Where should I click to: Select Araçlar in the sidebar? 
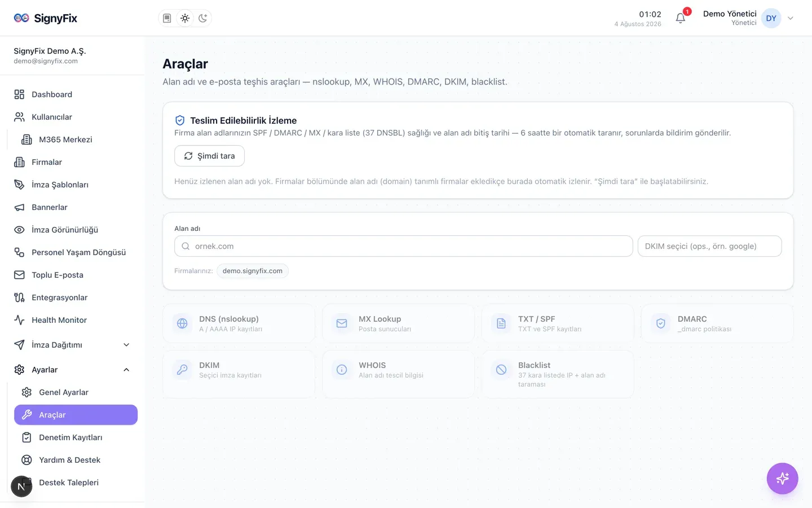[76, 415]
